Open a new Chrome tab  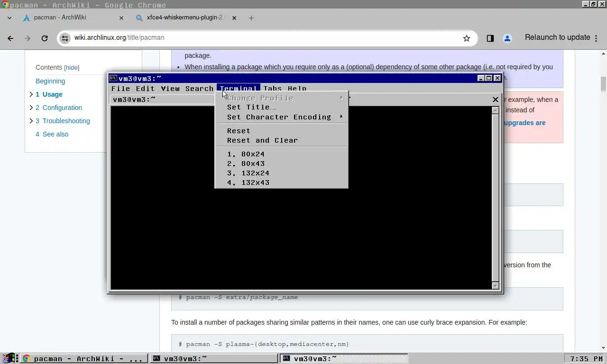coord(251,18)
